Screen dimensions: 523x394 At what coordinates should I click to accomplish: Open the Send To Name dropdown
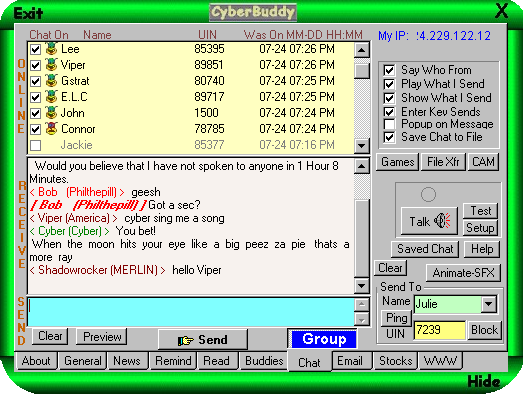[x=489, y=304]
